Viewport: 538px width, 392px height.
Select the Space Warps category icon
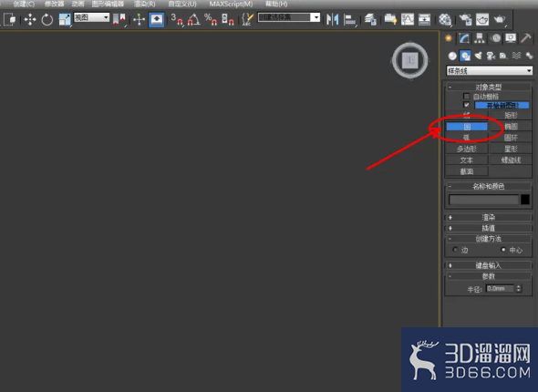coord(517,56)
